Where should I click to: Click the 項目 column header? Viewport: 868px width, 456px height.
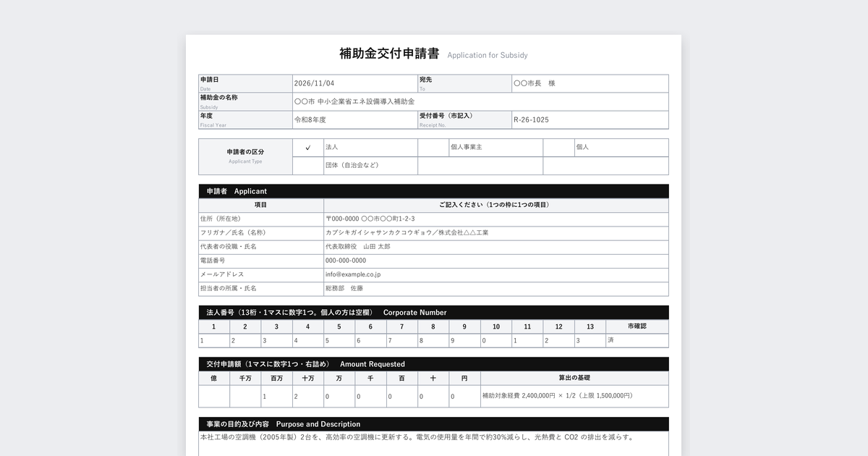click(x=261, y=205)
